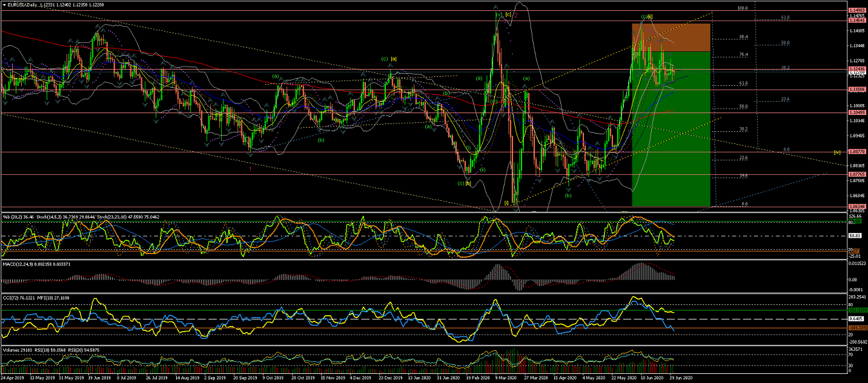The height and width of the screenshot is (383, 868).
Task: Click the 29 Jun 2020 date marker
Action: pos(680,378)
